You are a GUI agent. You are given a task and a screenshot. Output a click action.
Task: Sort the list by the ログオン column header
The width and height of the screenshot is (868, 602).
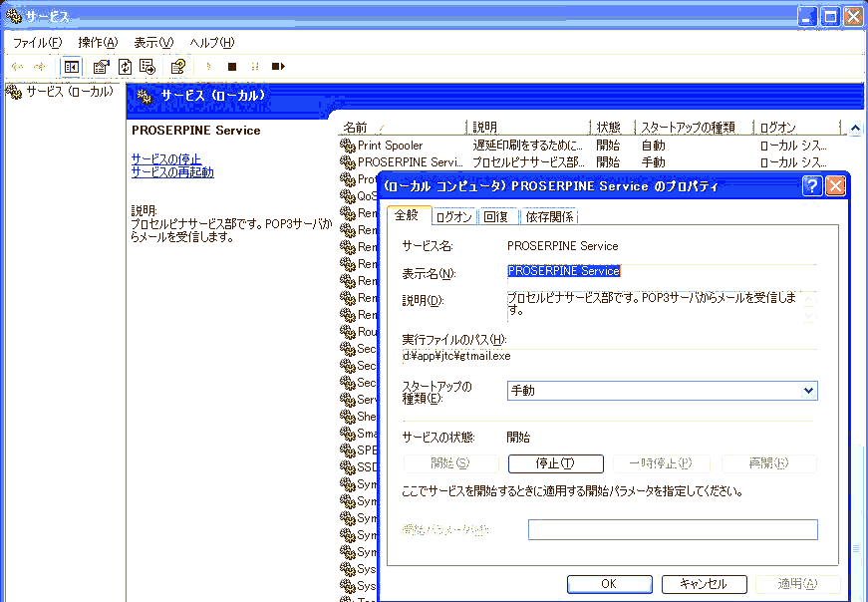pos(797,128)
